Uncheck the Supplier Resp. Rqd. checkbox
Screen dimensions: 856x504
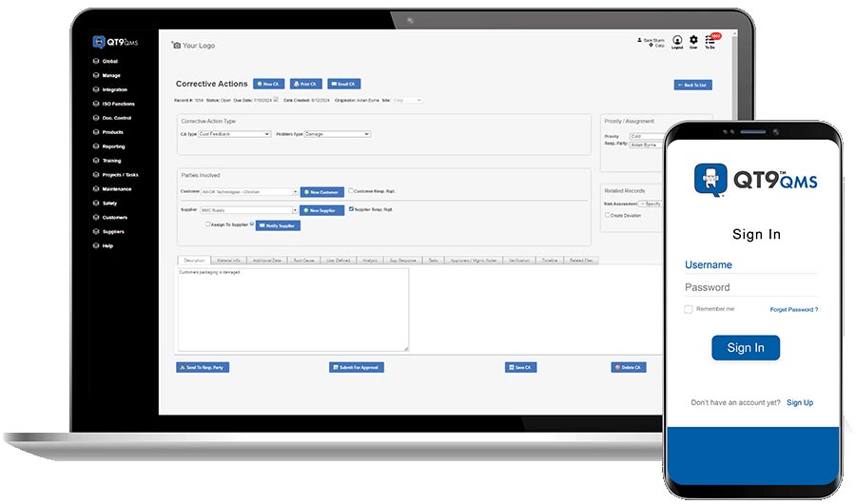point(351,208)
